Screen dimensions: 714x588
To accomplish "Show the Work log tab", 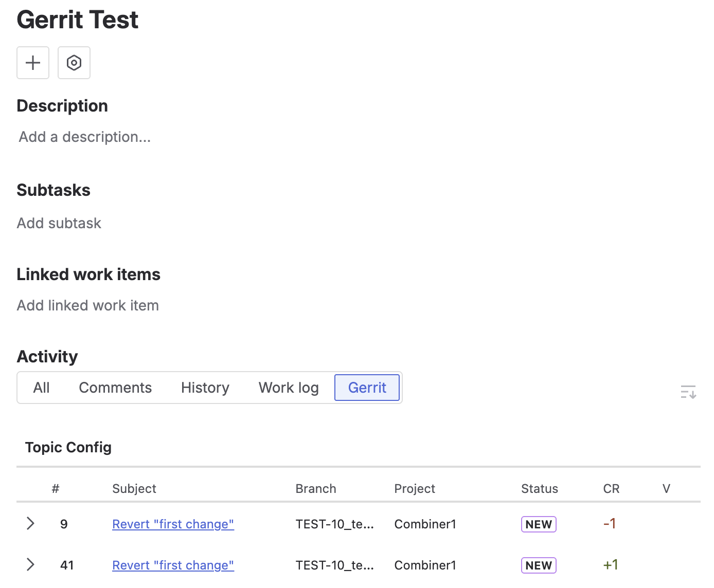I will (x=289, y=388).
